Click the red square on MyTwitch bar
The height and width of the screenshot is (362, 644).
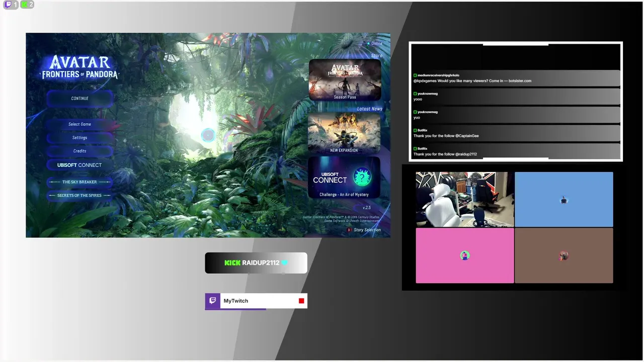click(x=301, y=301)
